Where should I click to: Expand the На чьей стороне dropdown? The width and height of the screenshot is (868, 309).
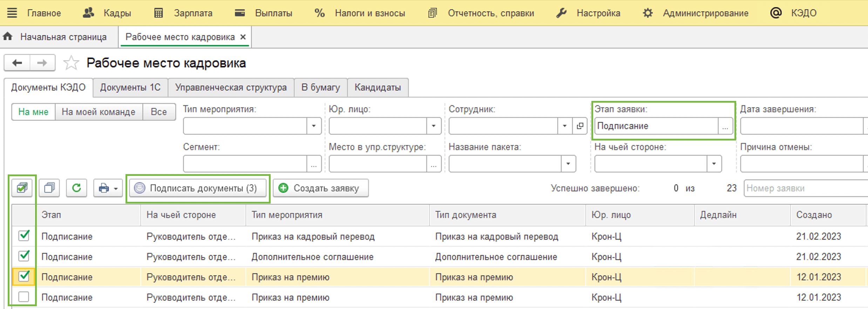[714, 164]
